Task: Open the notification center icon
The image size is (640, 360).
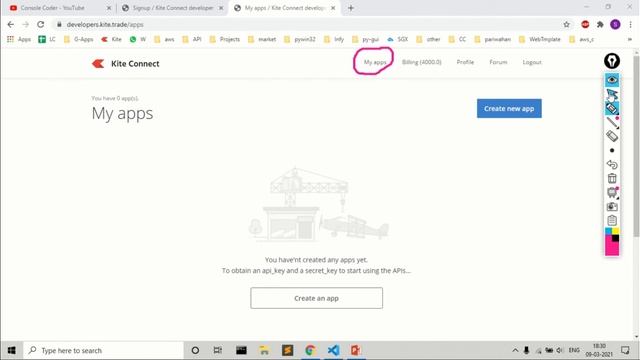Action: tap(625, 350)
